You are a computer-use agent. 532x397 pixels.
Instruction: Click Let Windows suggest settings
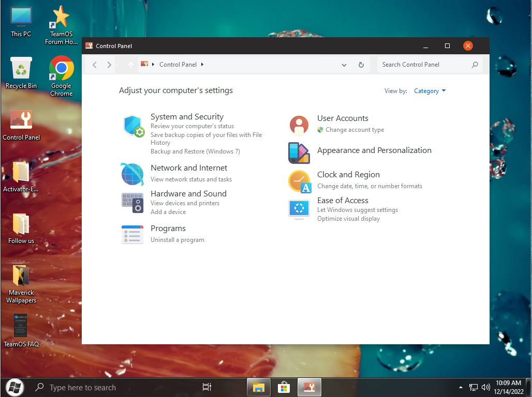357,210
